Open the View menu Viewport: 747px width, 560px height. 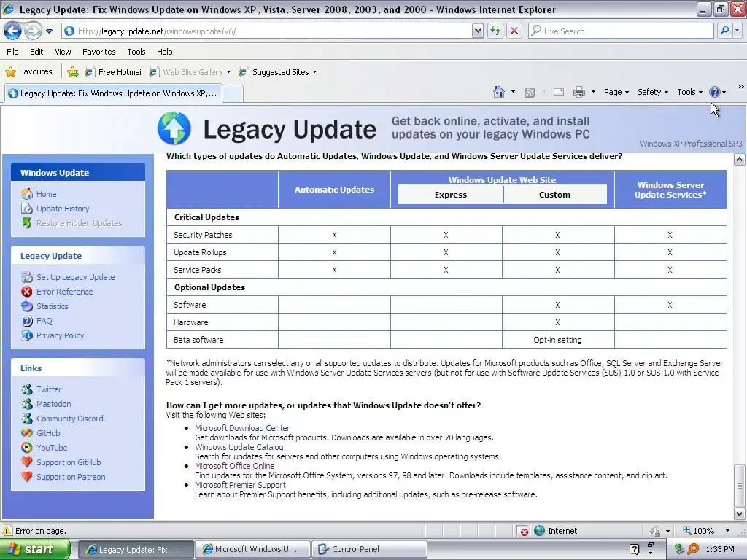63,52
